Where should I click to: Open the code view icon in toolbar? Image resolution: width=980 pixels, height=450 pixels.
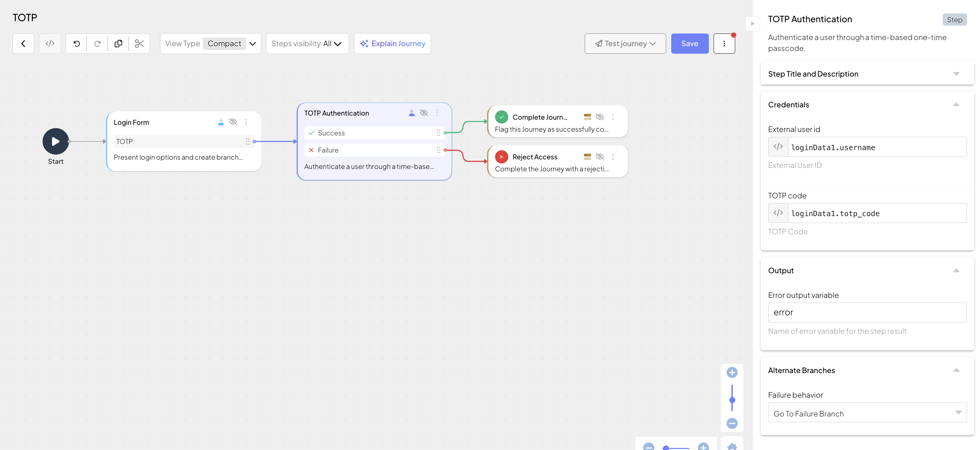[x=50, y=43]
